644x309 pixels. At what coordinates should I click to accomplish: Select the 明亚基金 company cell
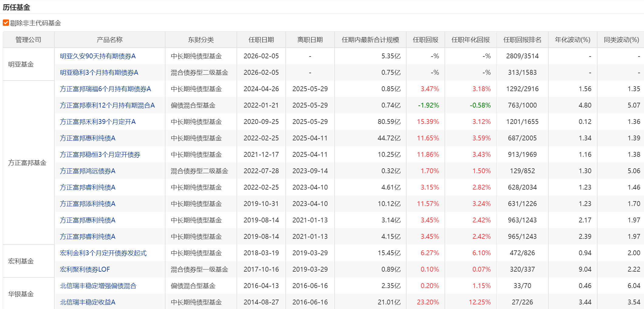tap(29, 64)
